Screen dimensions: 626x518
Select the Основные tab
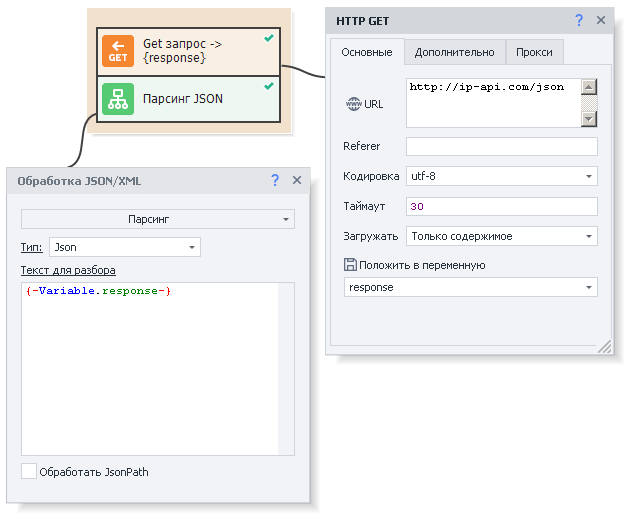(366, 52)
